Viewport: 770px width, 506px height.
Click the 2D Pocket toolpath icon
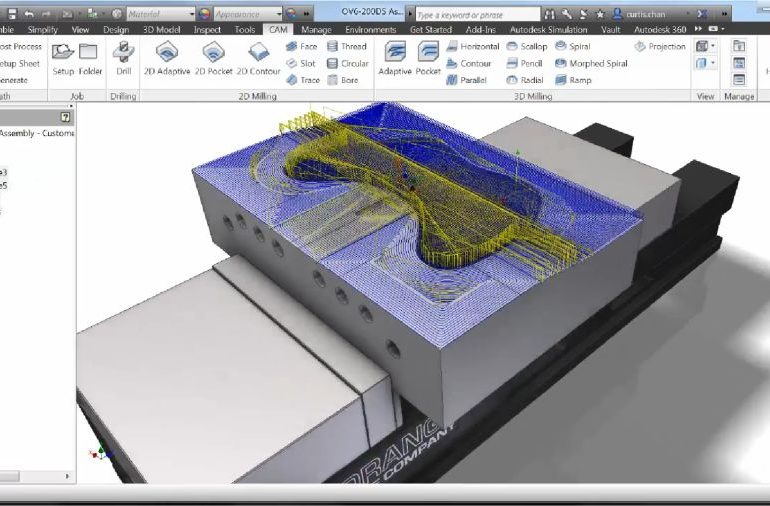pyautogui.click(x=214, y=58)
